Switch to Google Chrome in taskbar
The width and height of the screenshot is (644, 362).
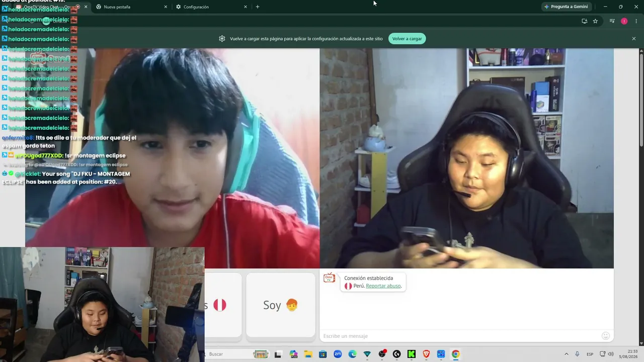coord(455,354)
